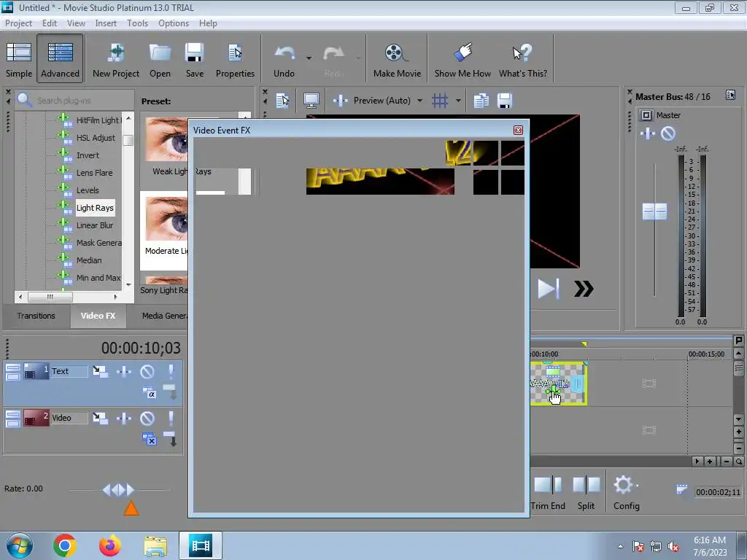
Task: Switch to the Video FX tab
Action: 98,316
